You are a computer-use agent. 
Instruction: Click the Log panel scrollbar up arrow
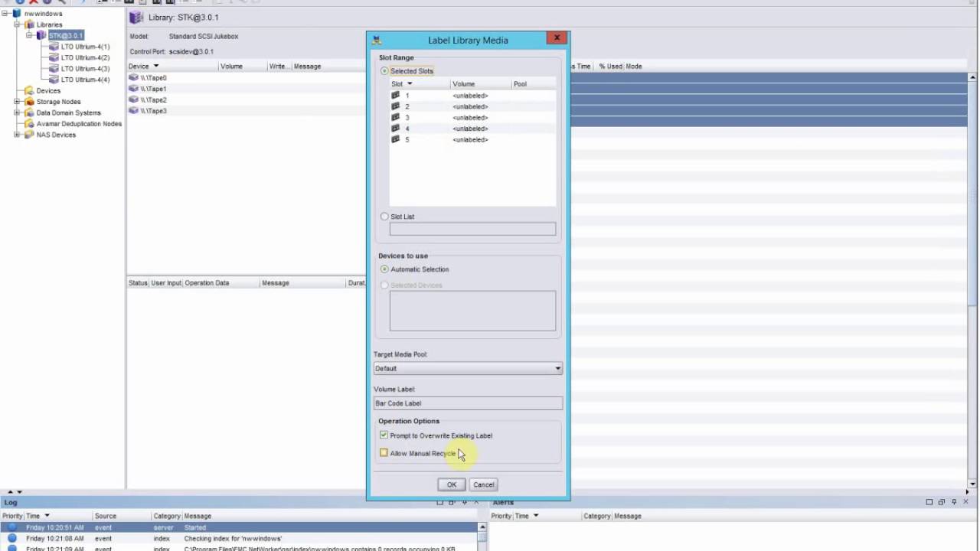pyautogui.click(x=482, y=527)
